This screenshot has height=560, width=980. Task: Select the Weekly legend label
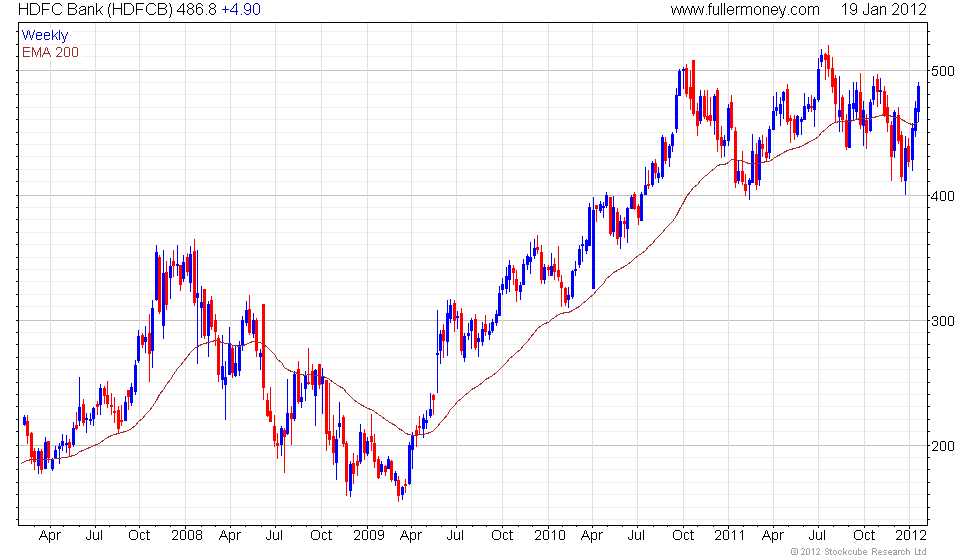pos(44,36)
